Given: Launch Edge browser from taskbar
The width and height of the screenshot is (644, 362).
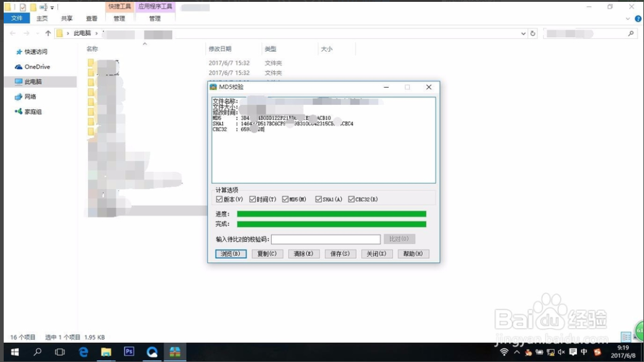Looking at the screenshot, I should (83, 352).
